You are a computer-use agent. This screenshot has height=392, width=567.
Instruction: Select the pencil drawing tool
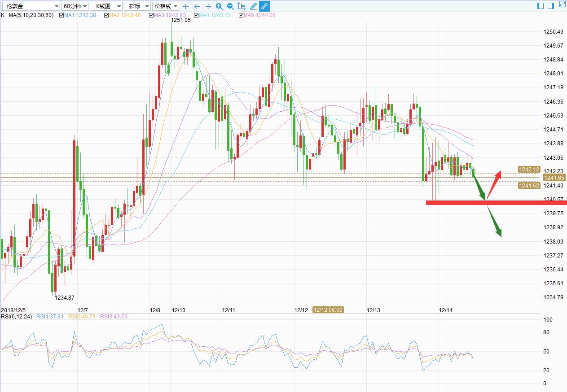pos(253,6)
